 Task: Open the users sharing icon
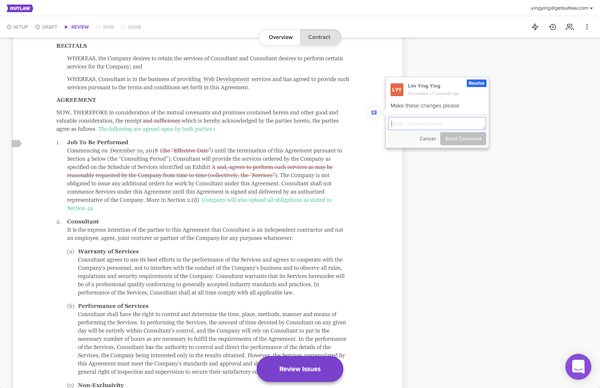(569, 27)
